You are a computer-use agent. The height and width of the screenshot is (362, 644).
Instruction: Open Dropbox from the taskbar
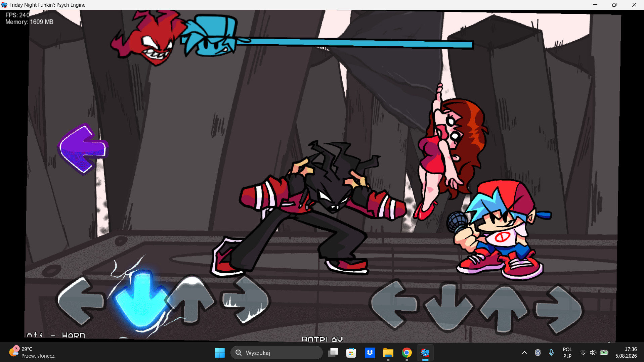370,353
